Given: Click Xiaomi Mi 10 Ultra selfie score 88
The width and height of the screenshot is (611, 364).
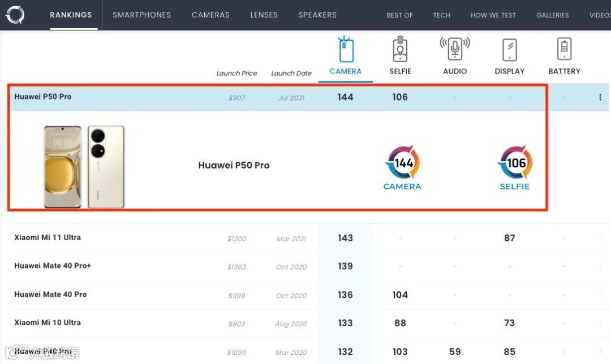Looking at the screenshot, I should 400,323.
